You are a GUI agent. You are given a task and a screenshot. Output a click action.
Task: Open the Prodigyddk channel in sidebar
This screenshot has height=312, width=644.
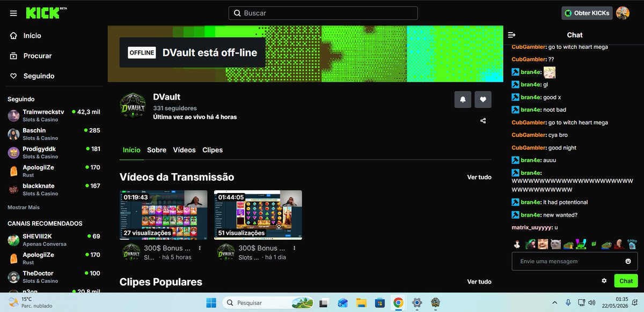point(54,152)
